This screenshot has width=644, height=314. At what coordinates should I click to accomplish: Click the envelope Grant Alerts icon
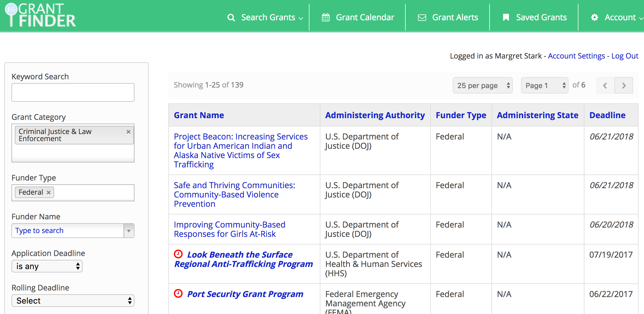pyautogui.click(x=421, y=17)
